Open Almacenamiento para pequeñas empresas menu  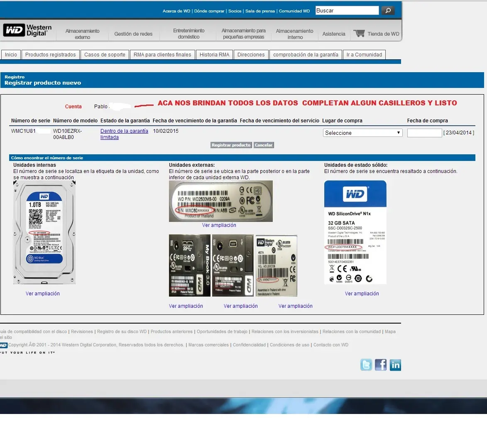(x=243, y=34)
